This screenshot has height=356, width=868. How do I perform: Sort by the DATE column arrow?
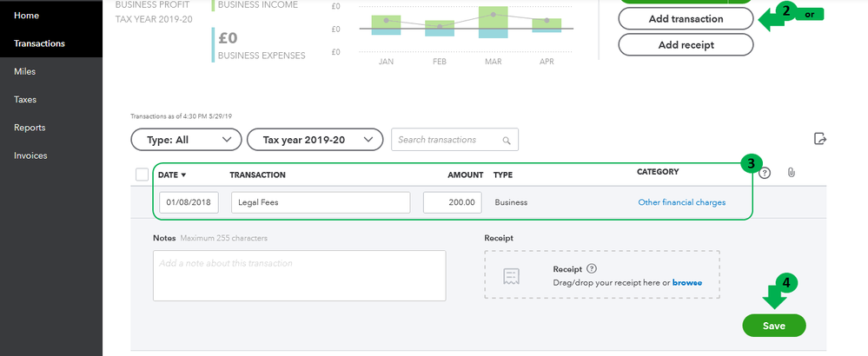click(183, 175)
